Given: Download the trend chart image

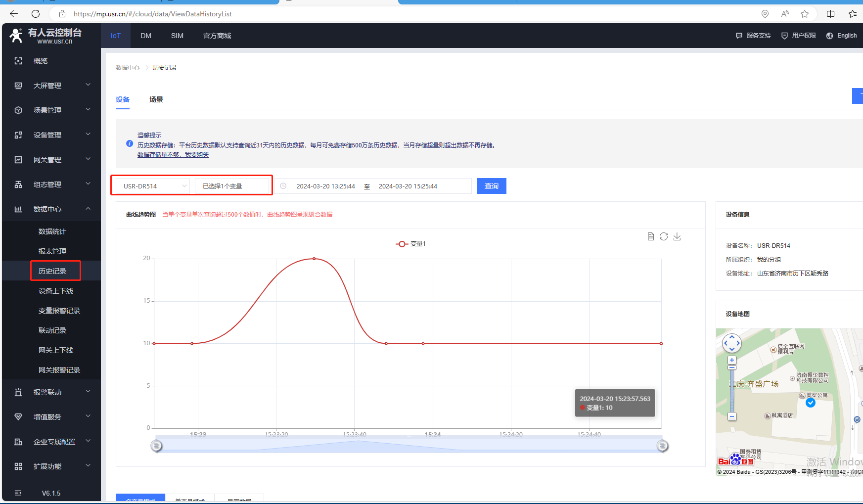Looking at the screenshot, I should click(677, 236).
